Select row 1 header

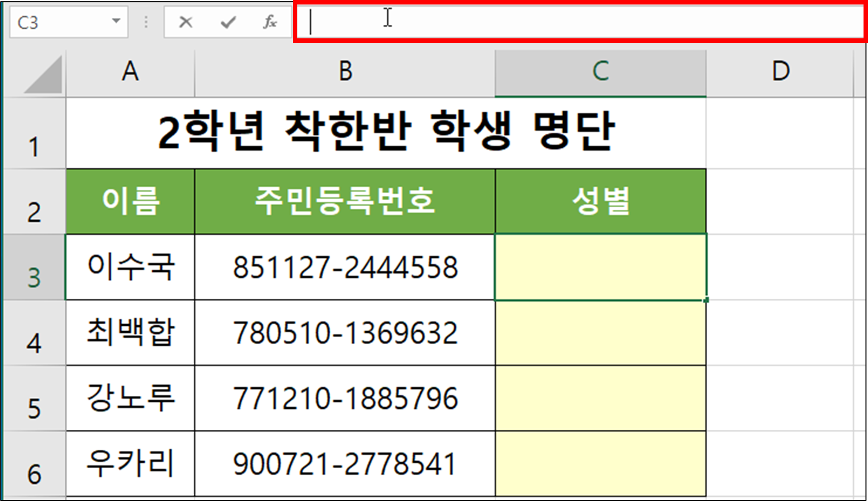tap(34, 133)
